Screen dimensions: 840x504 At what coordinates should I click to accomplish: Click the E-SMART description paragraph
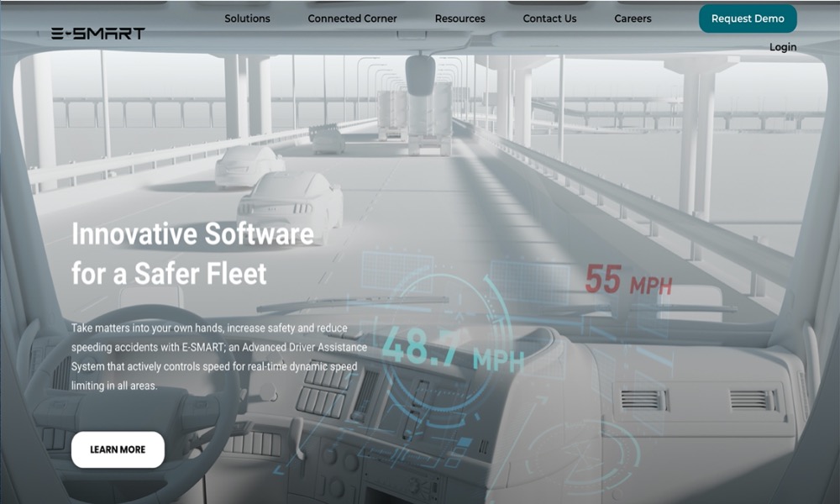(x=215, y=355)
